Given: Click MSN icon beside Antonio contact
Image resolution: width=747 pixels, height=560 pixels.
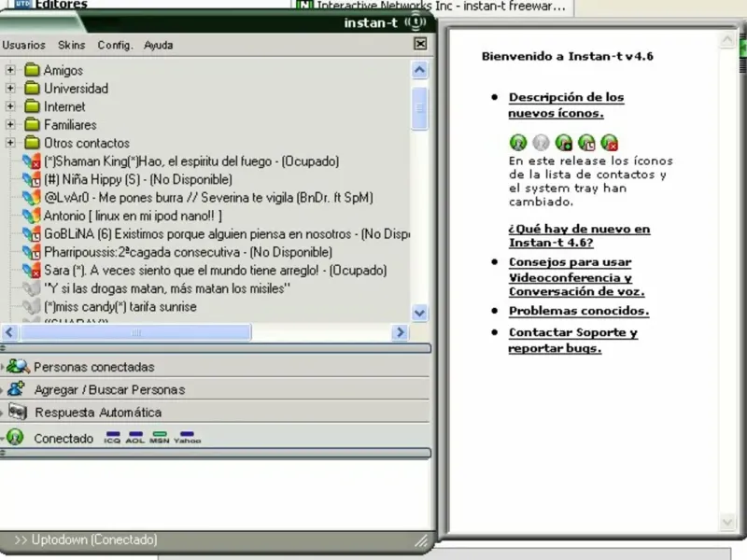Looking at the screenshot, I should (32, 216).
